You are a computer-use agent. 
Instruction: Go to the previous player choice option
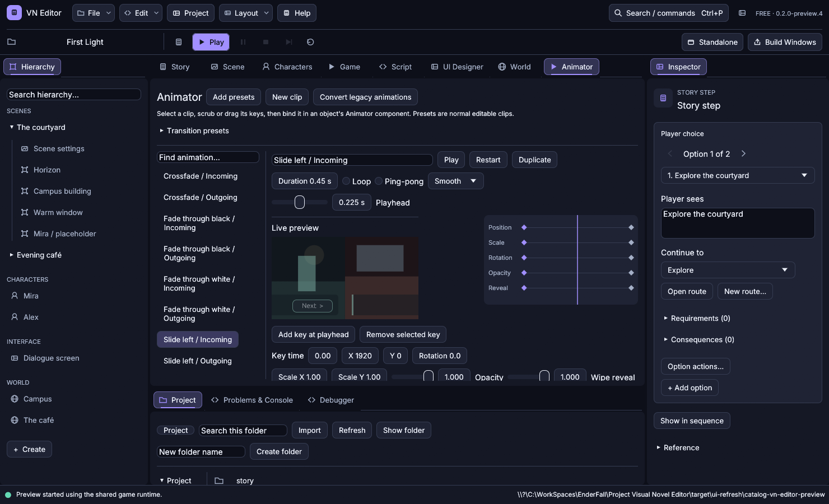(670, 153)
